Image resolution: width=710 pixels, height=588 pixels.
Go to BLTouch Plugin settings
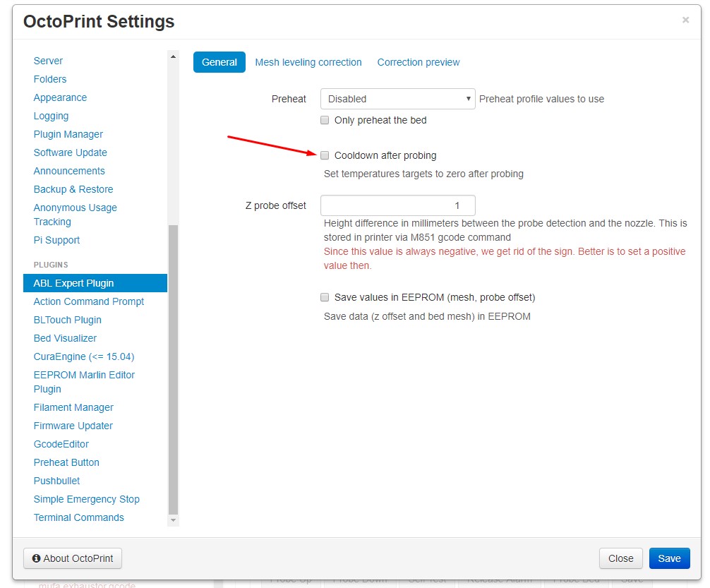coord(68,320)
